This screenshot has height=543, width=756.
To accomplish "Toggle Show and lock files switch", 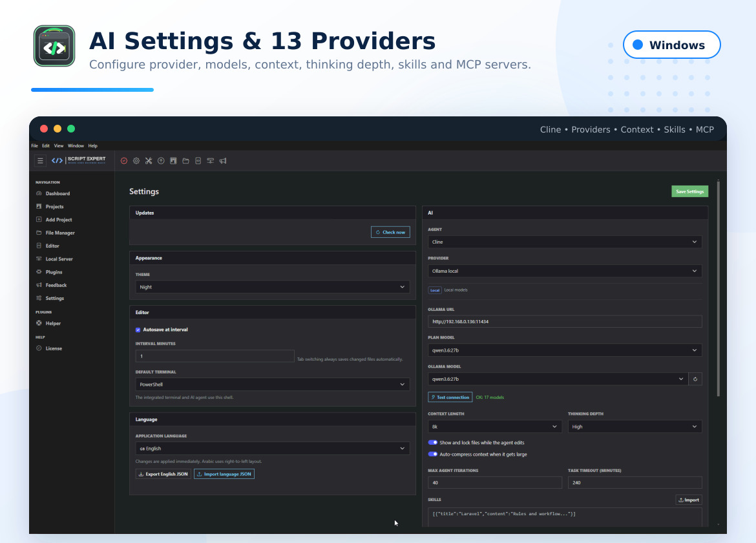I will click(x=432, y=442).
